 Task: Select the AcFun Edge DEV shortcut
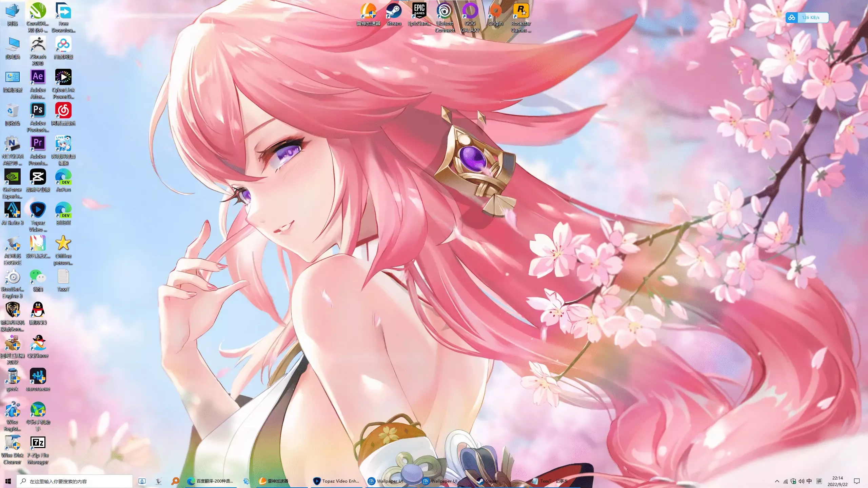pos(63,181)
